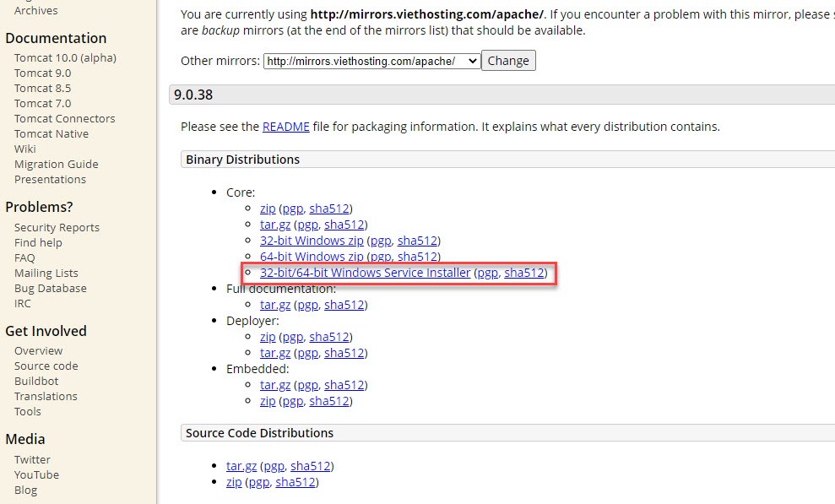Open sha512 link for Full documentation tar.gz
Screen dimensions: 835x504
(x=344, y=305)
